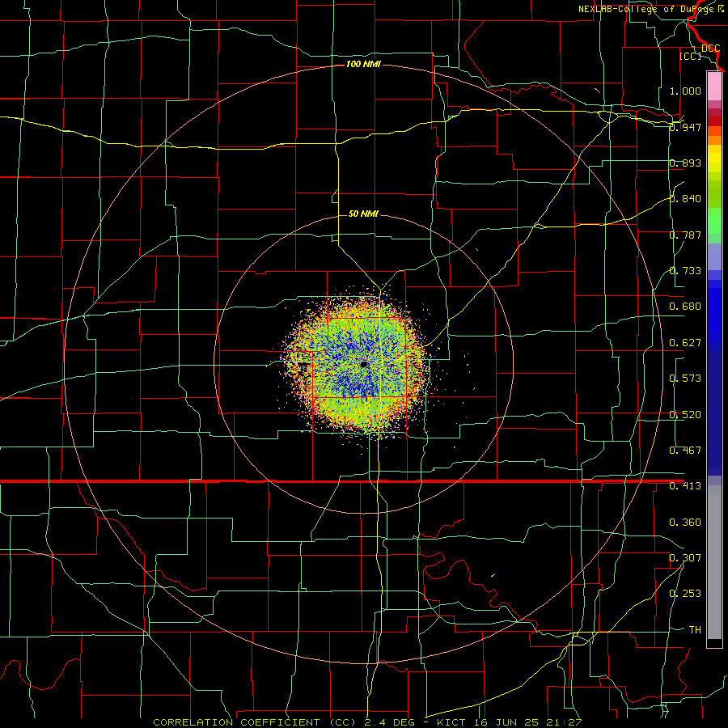Screen dimensions: 728x728
Task: Select the 0.787 scale value
Action: pyautogui.click(x=685, y=235)
